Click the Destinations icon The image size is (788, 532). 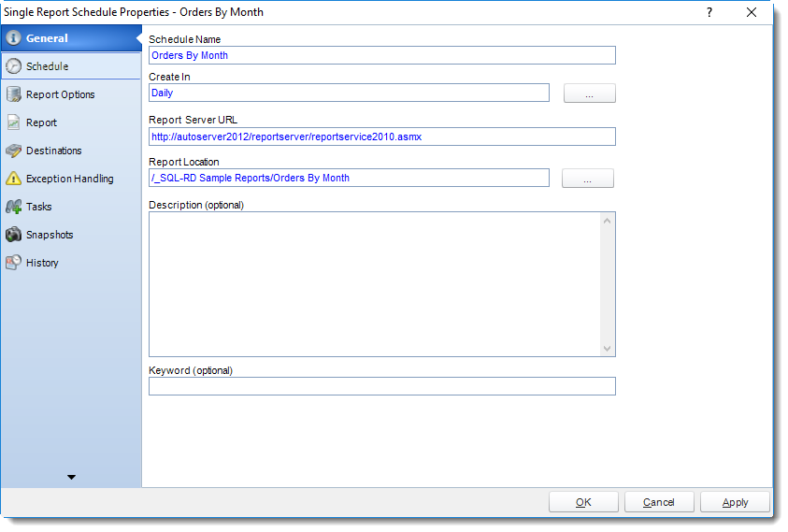coord(14,151)
